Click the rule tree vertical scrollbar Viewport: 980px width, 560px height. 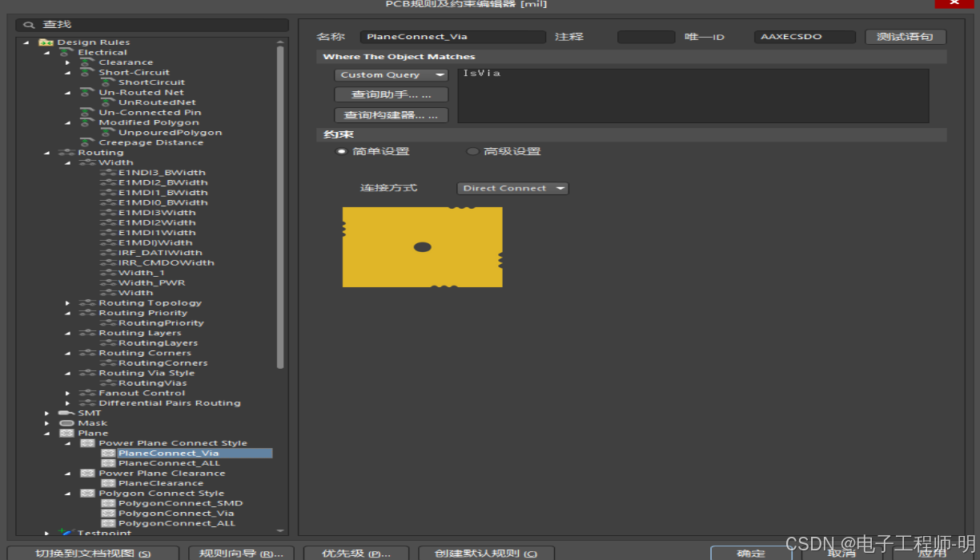pyautogui.click(x=280, y=206)
